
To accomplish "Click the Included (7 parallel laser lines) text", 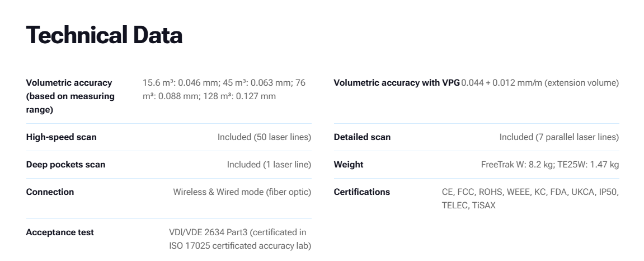I will [559, 137].
